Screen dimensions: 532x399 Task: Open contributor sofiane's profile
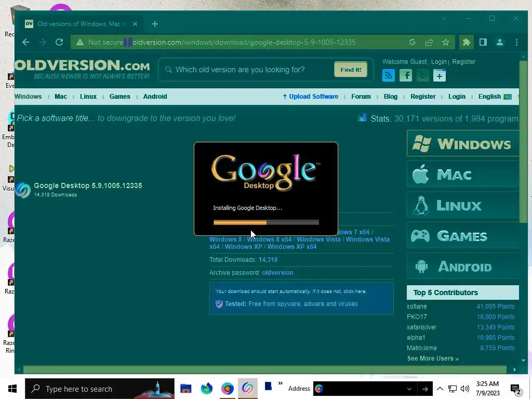[417, 307]
